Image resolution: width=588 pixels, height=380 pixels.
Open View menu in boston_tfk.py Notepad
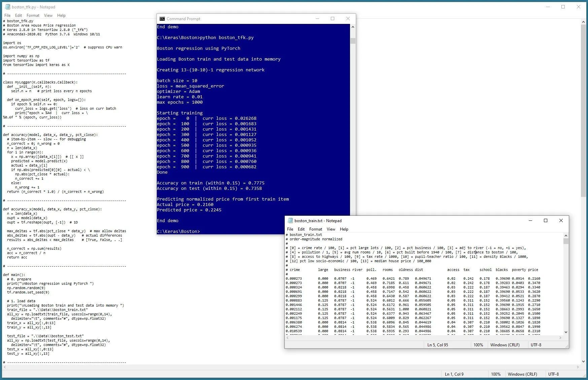[48, 15]
